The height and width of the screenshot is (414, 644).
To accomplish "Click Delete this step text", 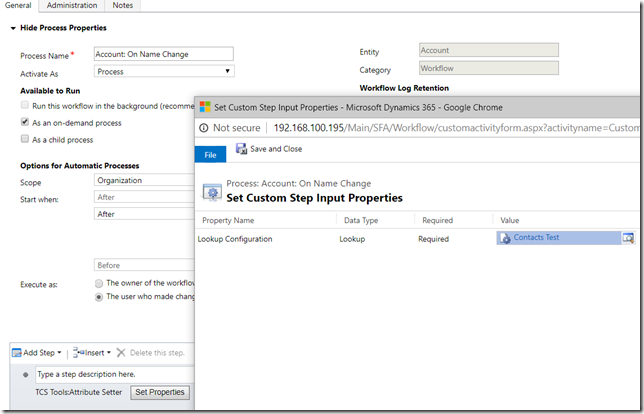I will click(x=157, y=353).
